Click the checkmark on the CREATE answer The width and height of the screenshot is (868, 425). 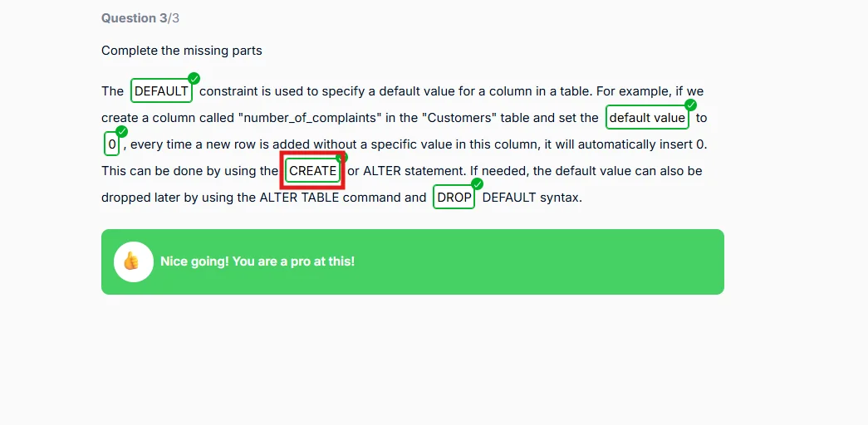click(x=342, y=158)
